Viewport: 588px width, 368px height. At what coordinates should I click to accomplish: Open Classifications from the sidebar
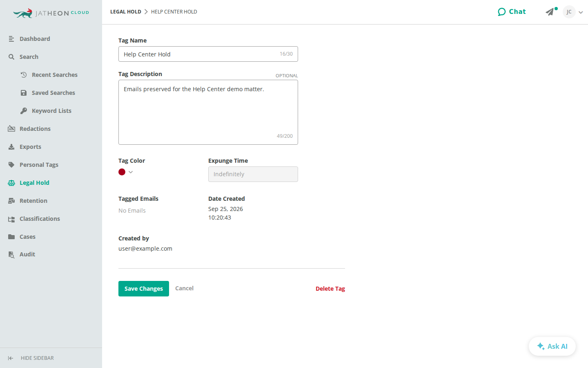tap(40, 219)
